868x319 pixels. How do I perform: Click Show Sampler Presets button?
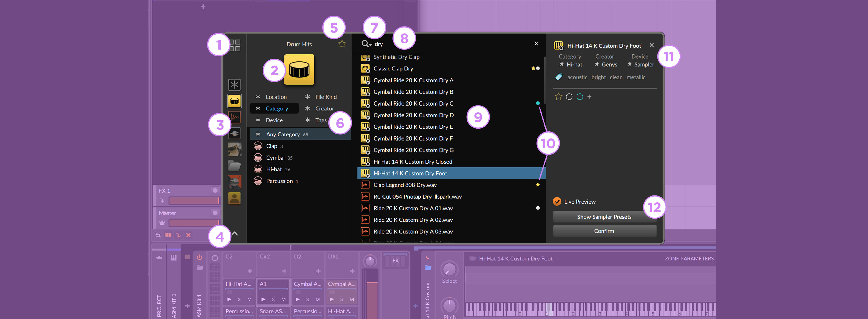click(605, 216)
